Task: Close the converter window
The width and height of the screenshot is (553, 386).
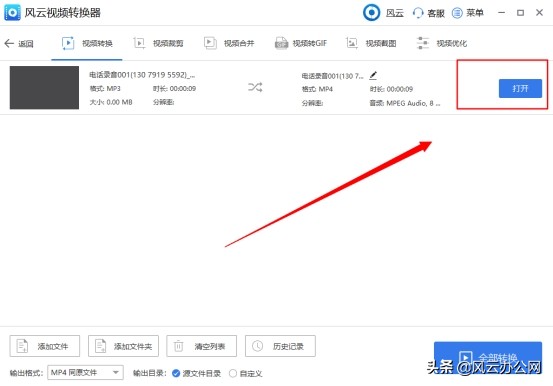Action: [539, 13]
